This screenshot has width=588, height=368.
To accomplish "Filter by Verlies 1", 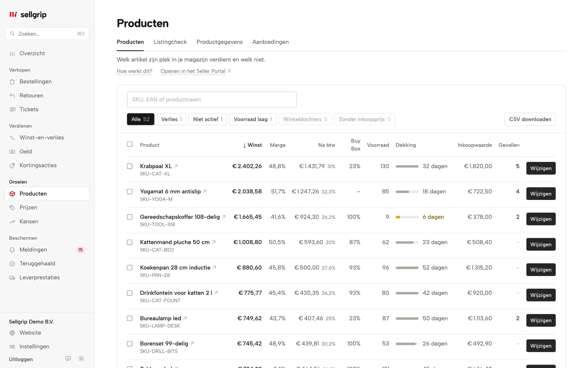I will click(x=171, y=119).
